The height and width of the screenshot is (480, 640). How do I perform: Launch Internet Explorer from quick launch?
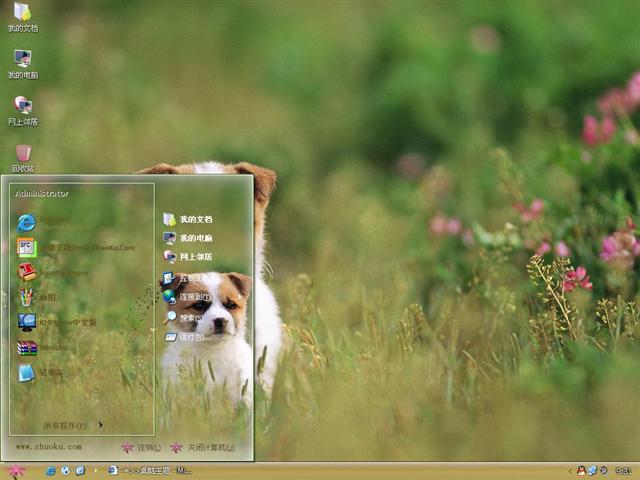[51, 471]
